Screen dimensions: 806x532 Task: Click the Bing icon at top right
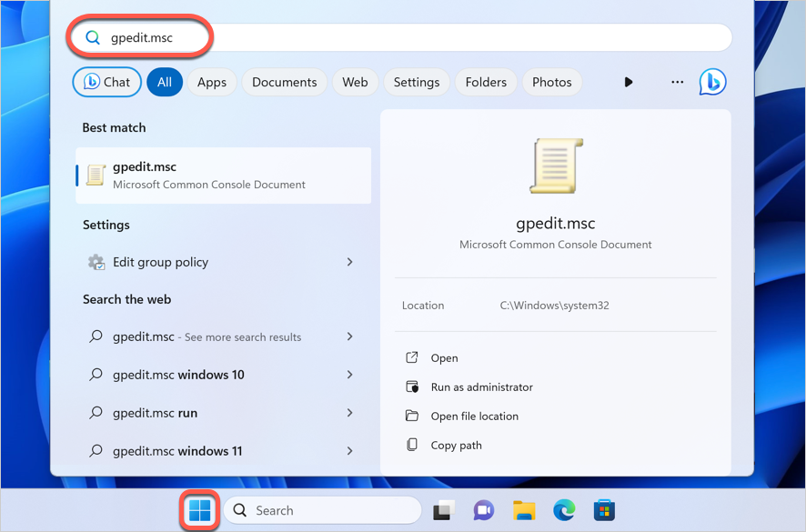pyautogui.click(x=712, y=82)
